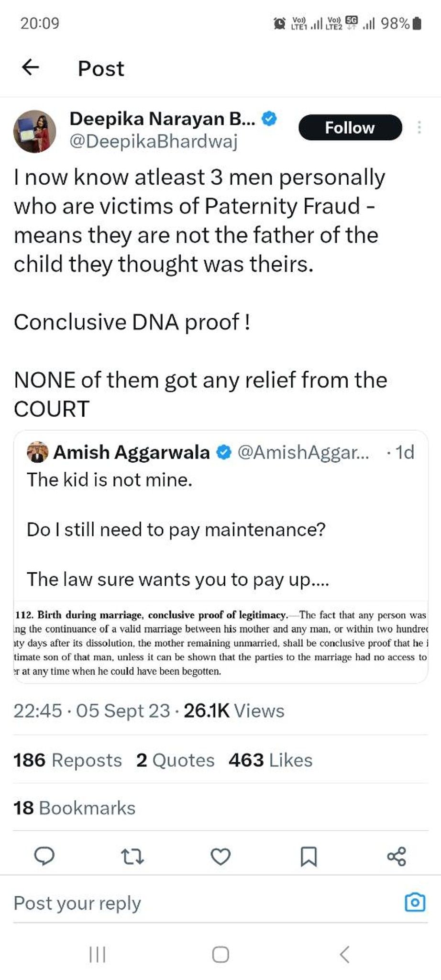Tap Android recent apps button

[98, 954]
